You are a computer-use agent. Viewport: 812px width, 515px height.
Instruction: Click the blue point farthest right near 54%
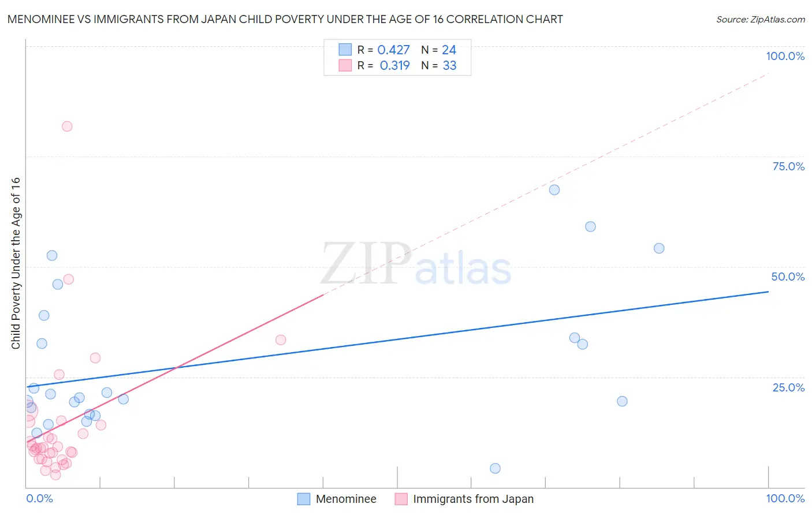[x=659, y=248]
